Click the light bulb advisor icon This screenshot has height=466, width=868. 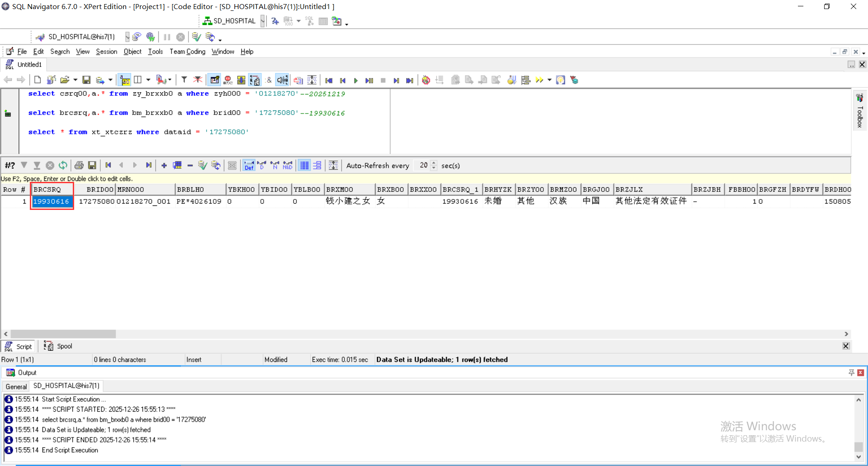coord(561,80)
